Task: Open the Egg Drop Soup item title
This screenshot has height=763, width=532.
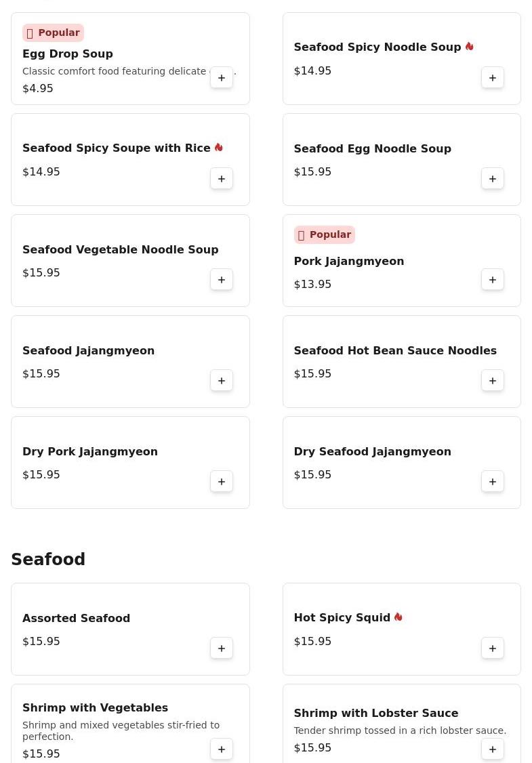Action: pyautogui.click(x=68, y=54)
